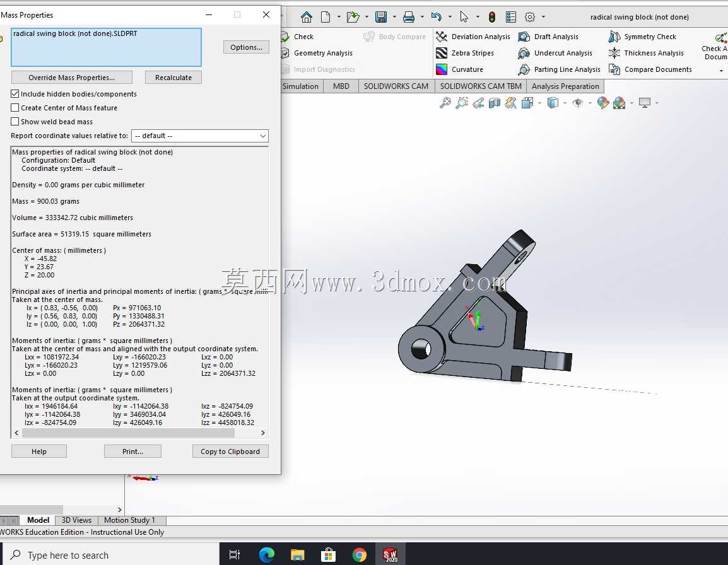
Task: Select the Analysis Preparation tab
Action: point(565,86)
